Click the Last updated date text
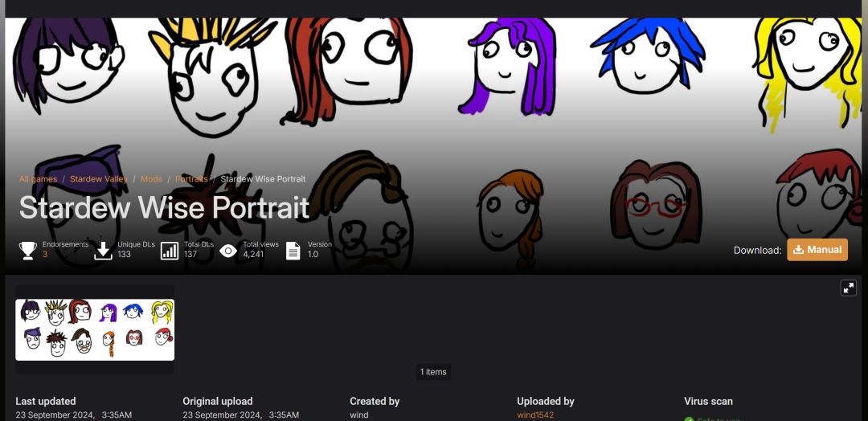 (74, 415)
